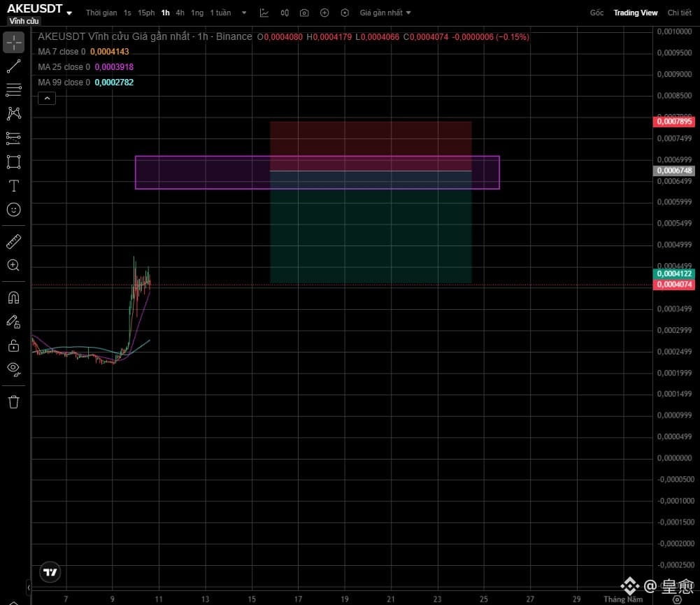This screenshot has height=605, width=700.
Task: Toggle stay in drawing mode pencil-lock
Action: 14,322
